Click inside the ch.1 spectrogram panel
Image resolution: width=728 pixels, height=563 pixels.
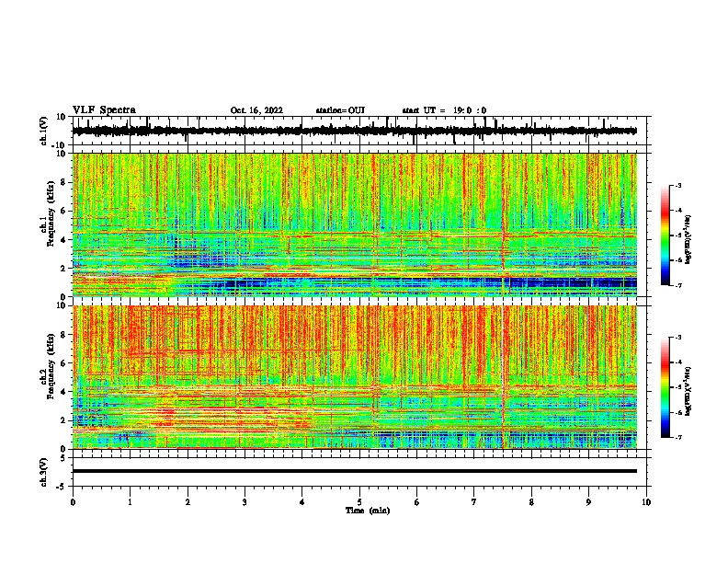354,224
